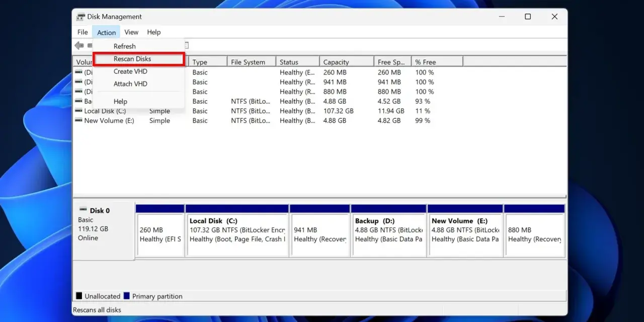Sort by the % Free column header
Image resolution: width=644 pixels, height=322 pixels.
pyautogui.click(x=437, y=62)
